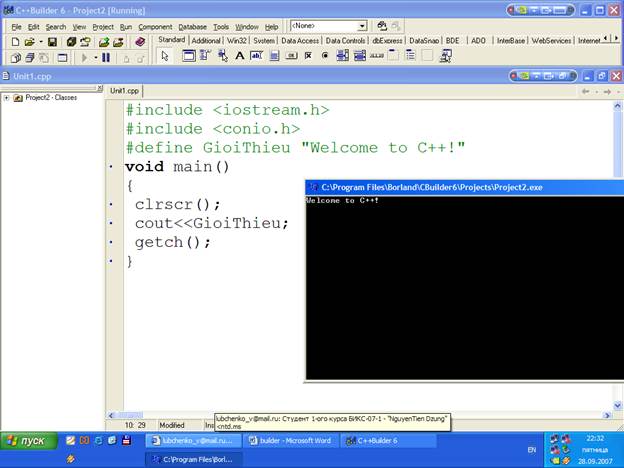Select the Memo component icon
The height and width of the screenshot is (468, 624).
click(274, 56)
